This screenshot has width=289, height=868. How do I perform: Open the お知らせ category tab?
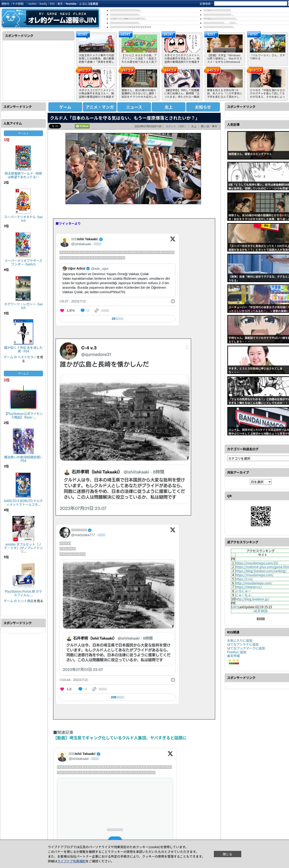[203, 107]
